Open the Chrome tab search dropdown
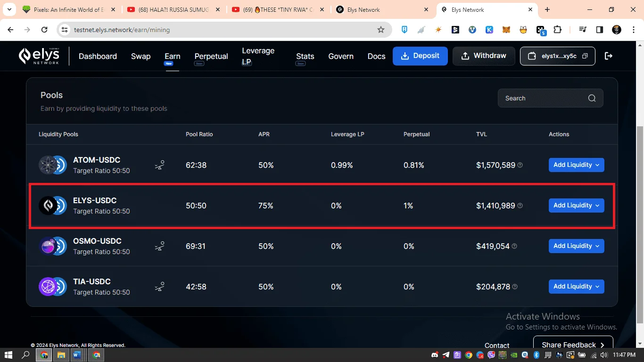Screen dimensions: 644x362 coord(9,9)
